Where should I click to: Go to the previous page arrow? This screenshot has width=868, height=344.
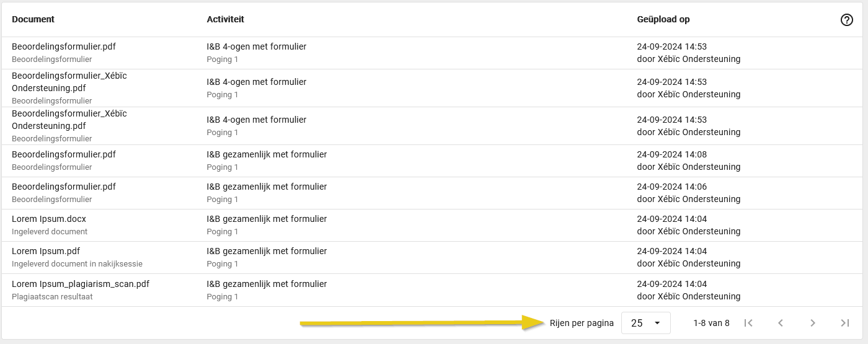coord(781,323)
